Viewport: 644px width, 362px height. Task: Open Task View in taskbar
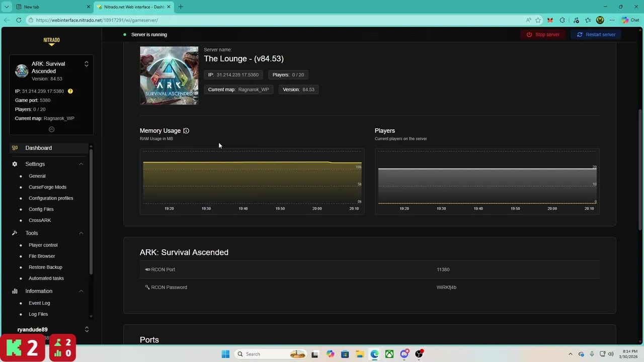pos(314,354)
